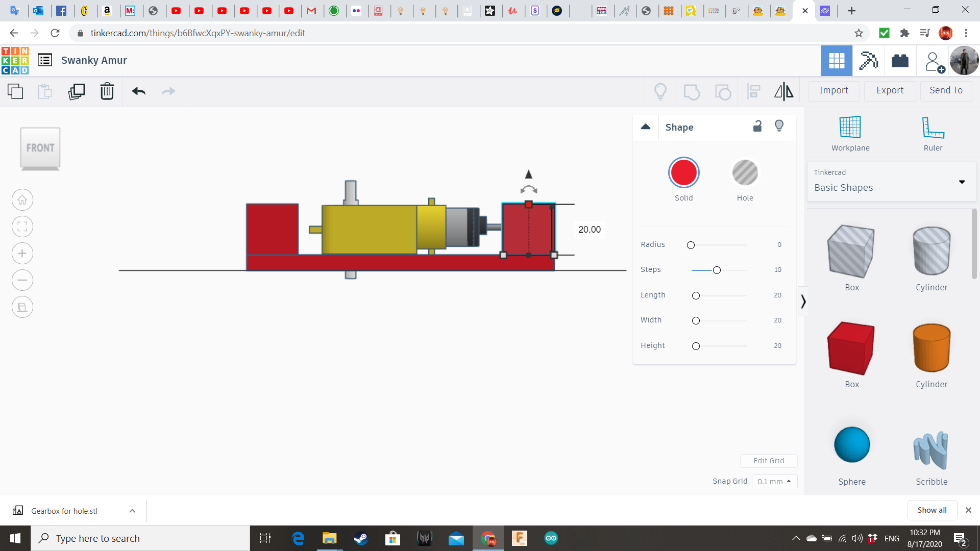
Task: Set shape to Hole
Action: click(x=745, y=173)
